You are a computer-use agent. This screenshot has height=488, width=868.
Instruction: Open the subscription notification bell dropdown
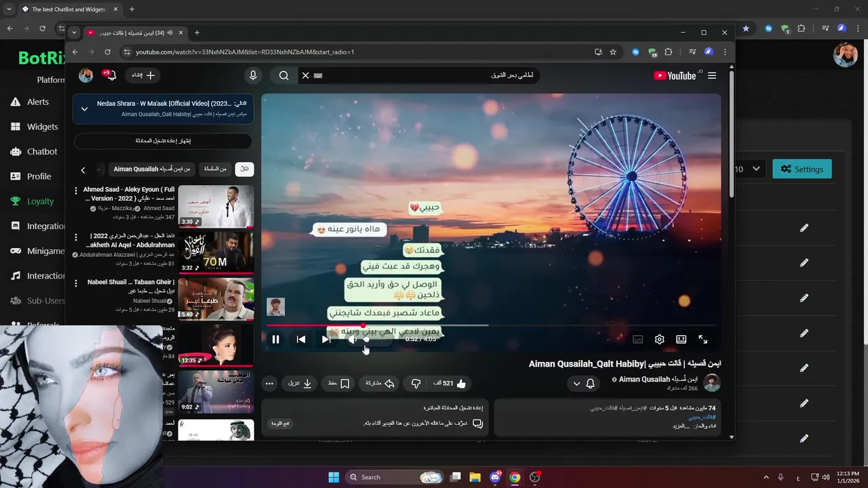[x=583, y=384]
